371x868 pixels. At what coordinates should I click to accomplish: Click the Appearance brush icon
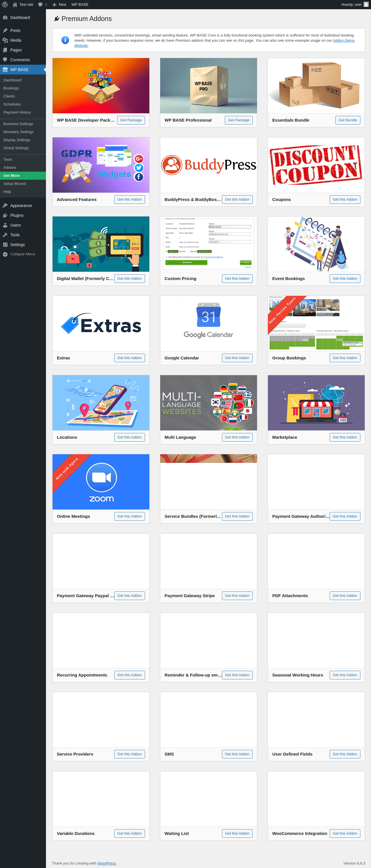click(5, 206)
